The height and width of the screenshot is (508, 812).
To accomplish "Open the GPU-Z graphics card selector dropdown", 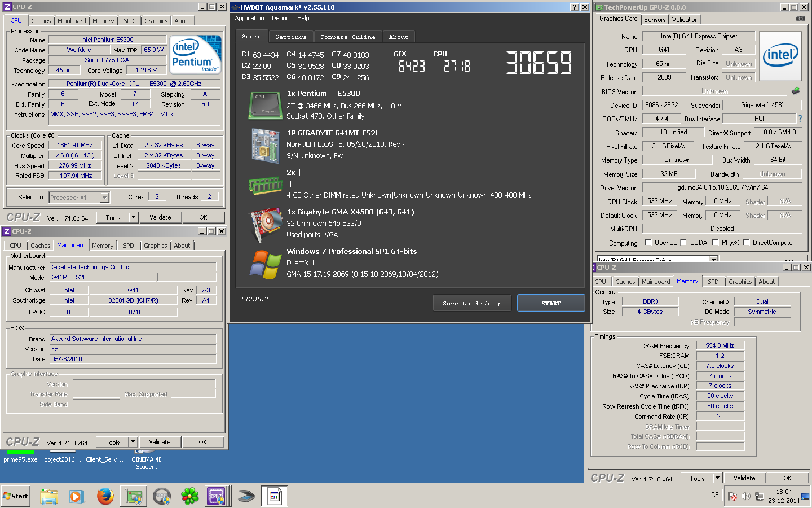I will 714,260.
